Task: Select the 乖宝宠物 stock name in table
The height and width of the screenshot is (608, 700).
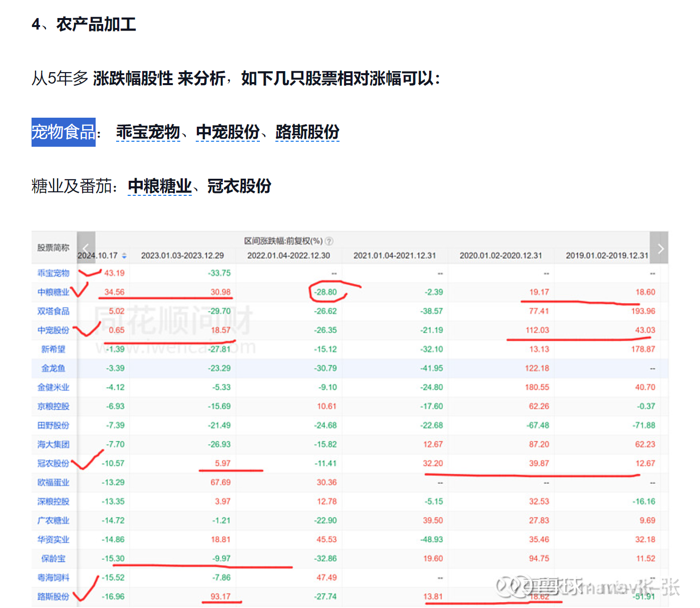Action: pyautogui.click(x=54, y=273)
